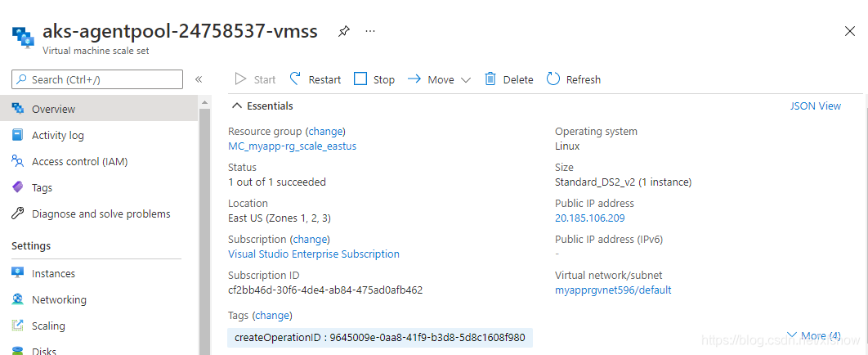The image size is (868, 355).
Task: Select the Standard_DS2_v2 (1 instance) text
Action: 624,182
